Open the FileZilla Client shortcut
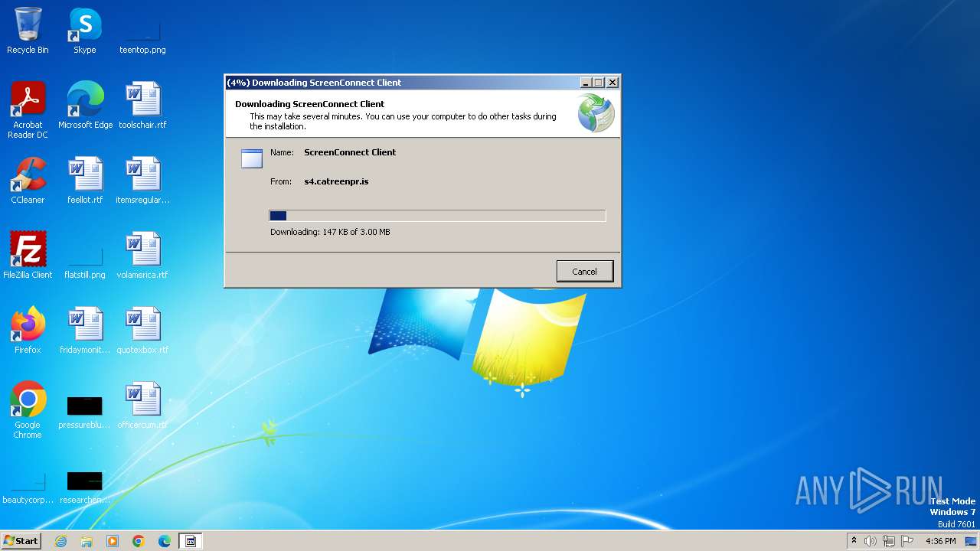 (x=28, y=255)
